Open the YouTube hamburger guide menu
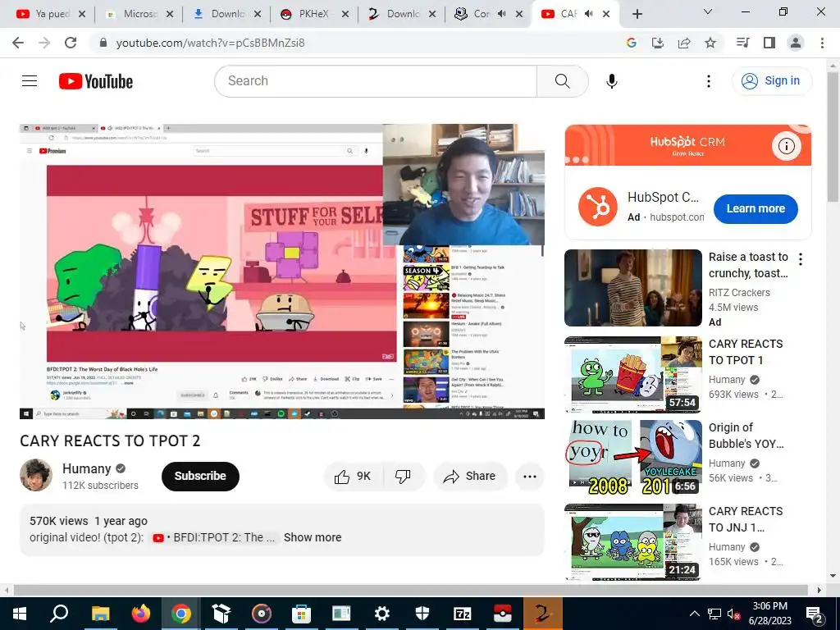840x630 pixels. click(x=30, y=81)
